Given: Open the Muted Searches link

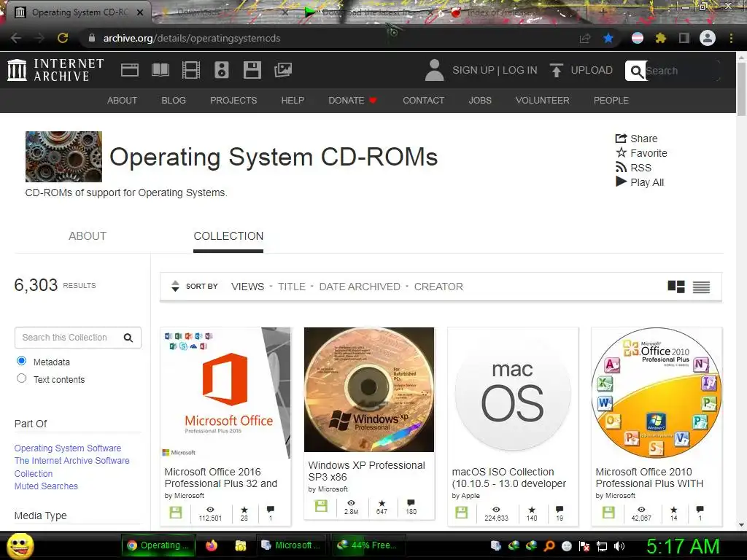Looking at the screenshot, I should coord(46,486).
